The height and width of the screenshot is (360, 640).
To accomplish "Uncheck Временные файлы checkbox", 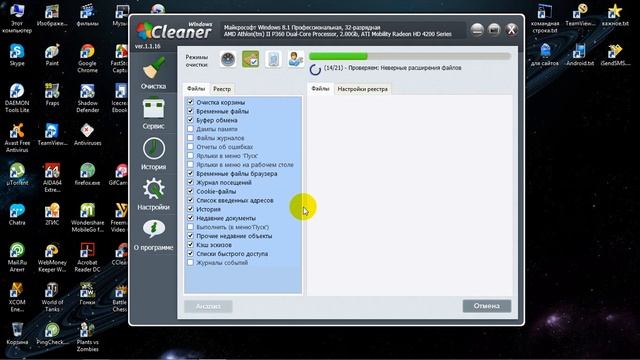I will click(x=191, y=111).
